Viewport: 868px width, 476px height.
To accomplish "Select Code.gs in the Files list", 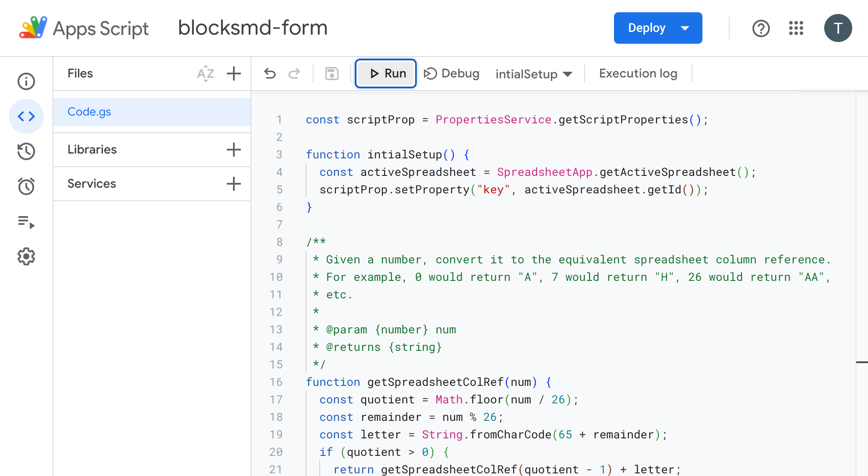I will click(x=89, y=112).
